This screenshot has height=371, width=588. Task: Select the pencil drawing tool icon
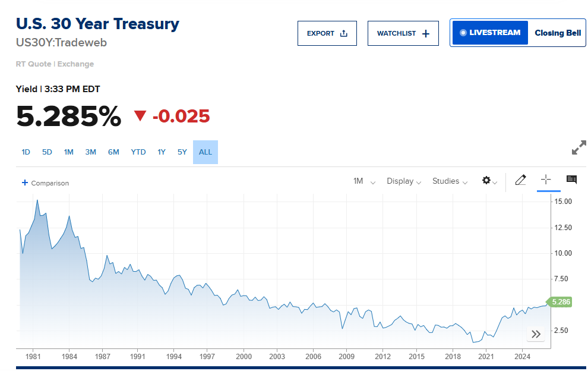(x=520, y=180)
